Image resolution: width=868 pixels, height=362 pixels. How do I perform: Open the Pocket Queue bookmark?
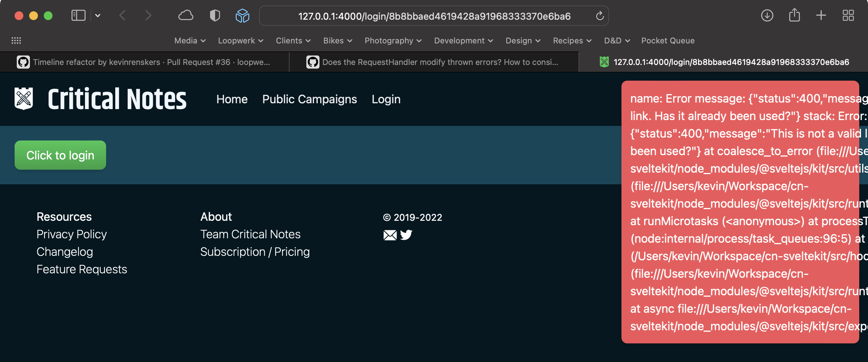[668, 41]
